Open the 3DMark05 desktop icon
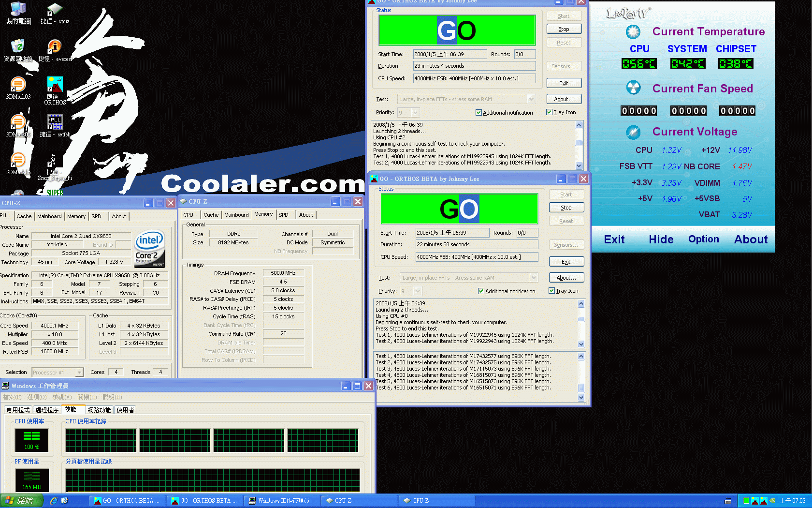812x508 pixels. (x=18, y=126)
